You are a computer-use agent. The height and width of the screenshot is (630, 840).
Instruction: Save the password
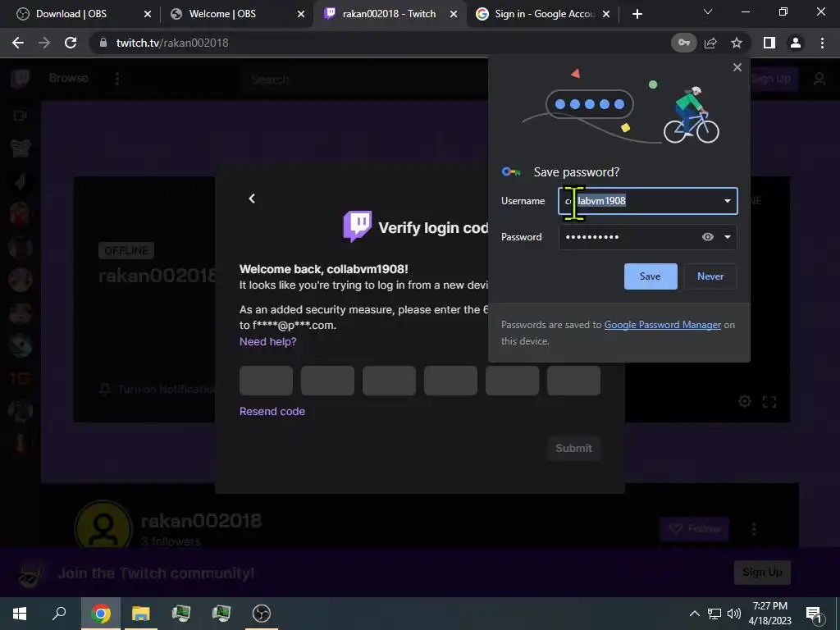coord(651,276)
